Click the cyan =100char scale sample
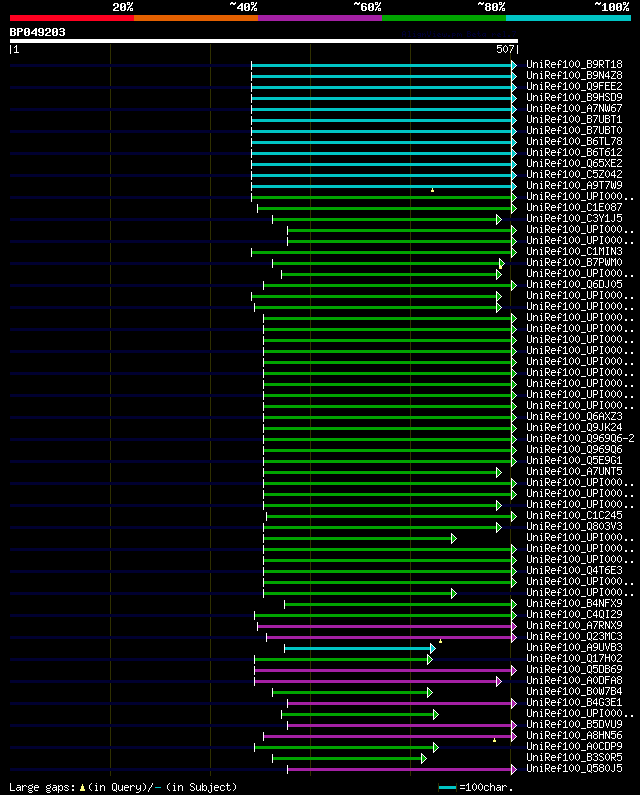Image resolution: width=640 pixels, height=795 pixels. (x=447, y=787)
